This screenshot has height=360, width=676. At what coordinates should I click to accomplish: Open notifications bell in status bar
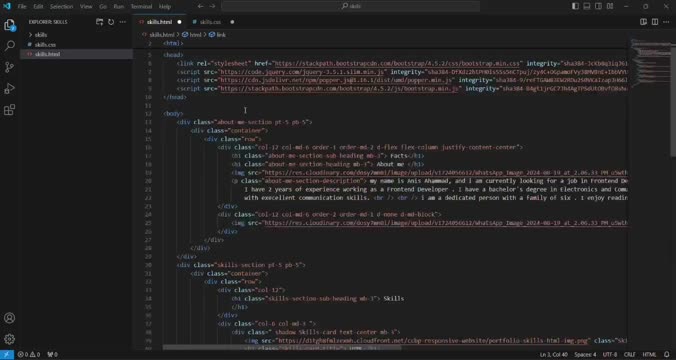[x=667, y=355]
